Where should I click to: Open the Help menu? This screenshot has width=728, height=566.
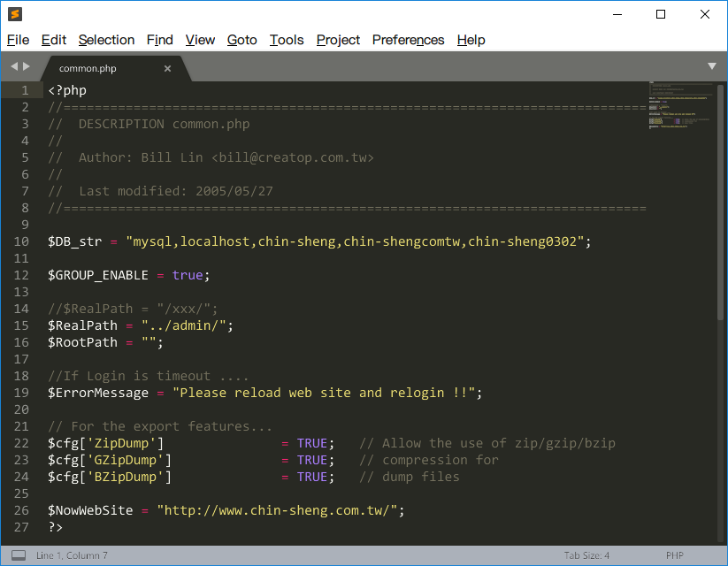(x=471, y=40)
